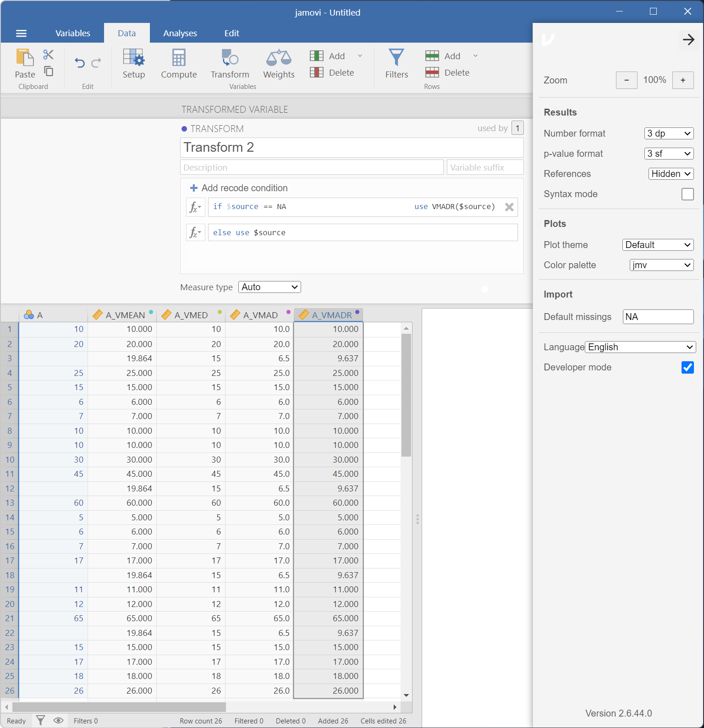Increase zoom with the plus button
This screenshot has width=704, height=728.
coord(683,80)
